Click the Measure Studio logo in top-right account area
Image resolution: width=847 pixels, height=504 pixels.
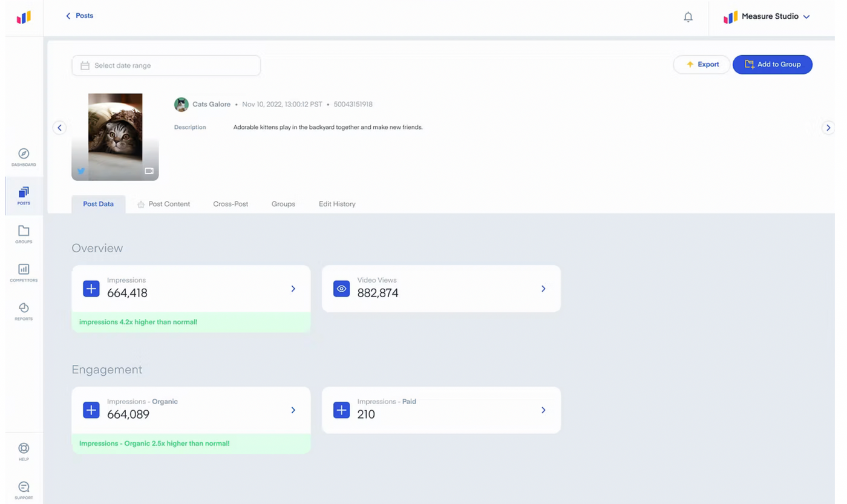point(731,17)
